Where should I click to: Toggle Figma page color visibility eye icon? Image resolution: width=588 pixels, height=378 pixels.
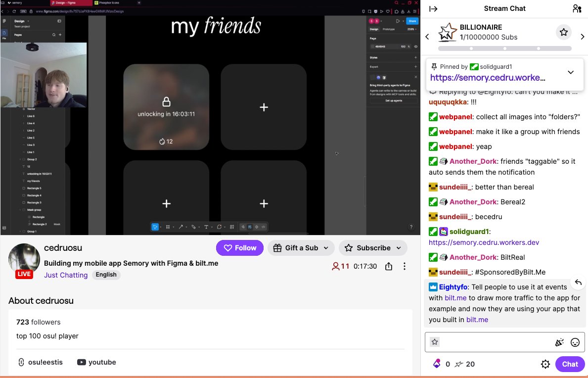click(x=415, y=47)
